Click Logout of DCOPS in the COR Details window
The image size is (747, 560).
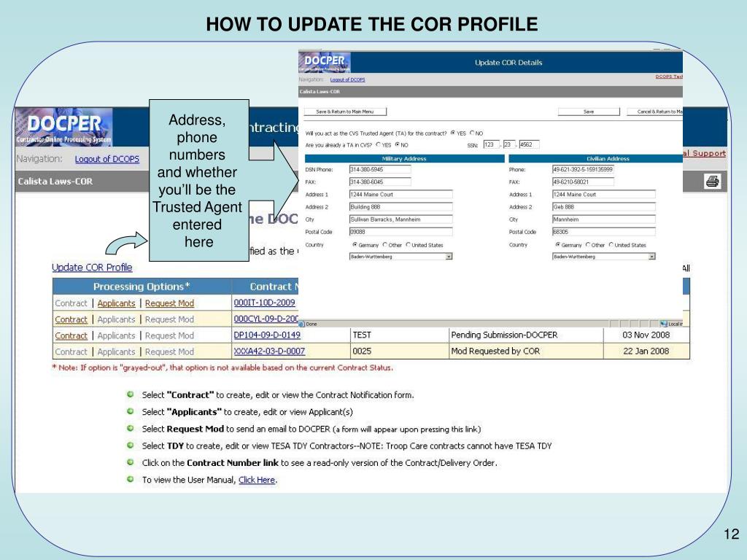(x=348, y=80)
